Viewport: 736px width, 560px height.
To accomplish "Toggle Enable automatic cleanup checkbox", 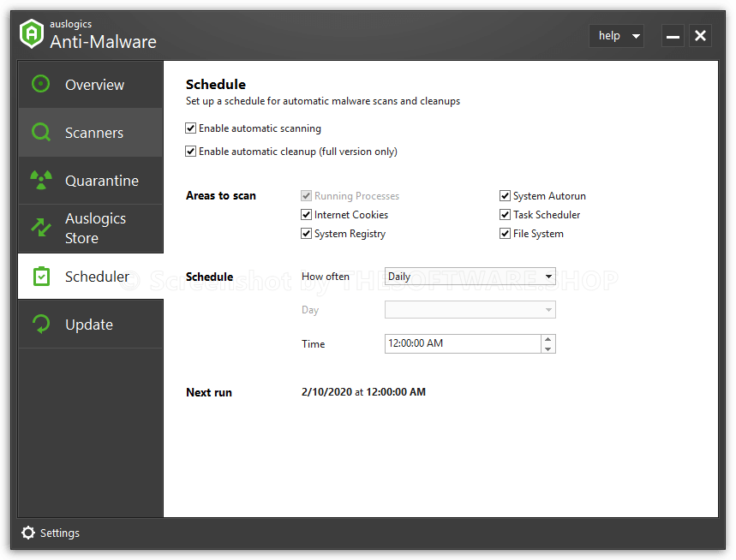I will [x=190, y=151].
